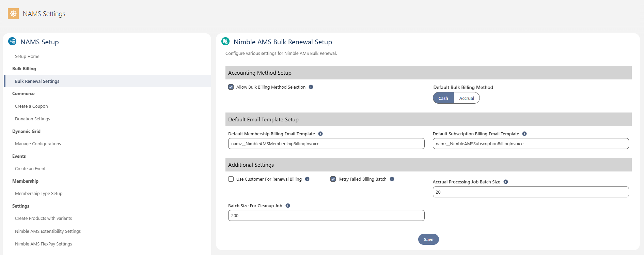Viewport: 644px width, 255px height.
Task: Open Create a Coupon page
Action: 31,106
